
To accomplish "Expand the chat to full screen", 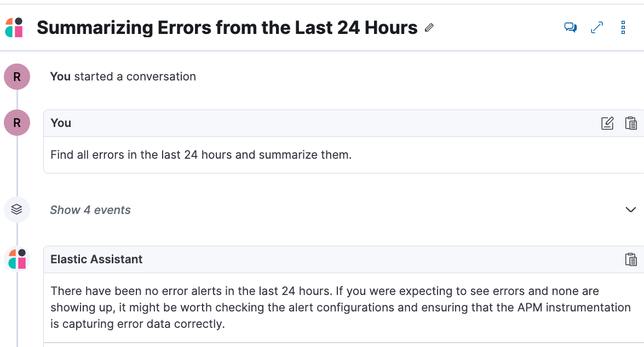I will pos(597,27).
